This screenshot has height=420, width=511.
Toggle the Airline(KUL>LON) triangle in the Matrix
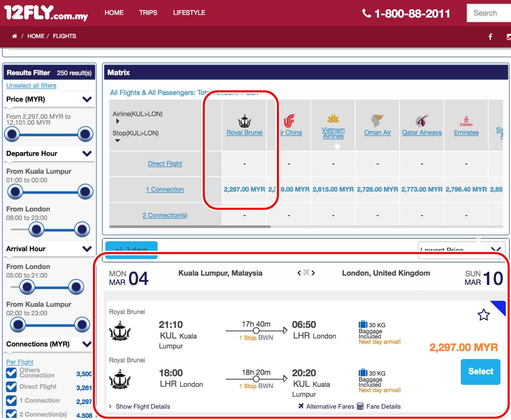click(x=118, y=121)
